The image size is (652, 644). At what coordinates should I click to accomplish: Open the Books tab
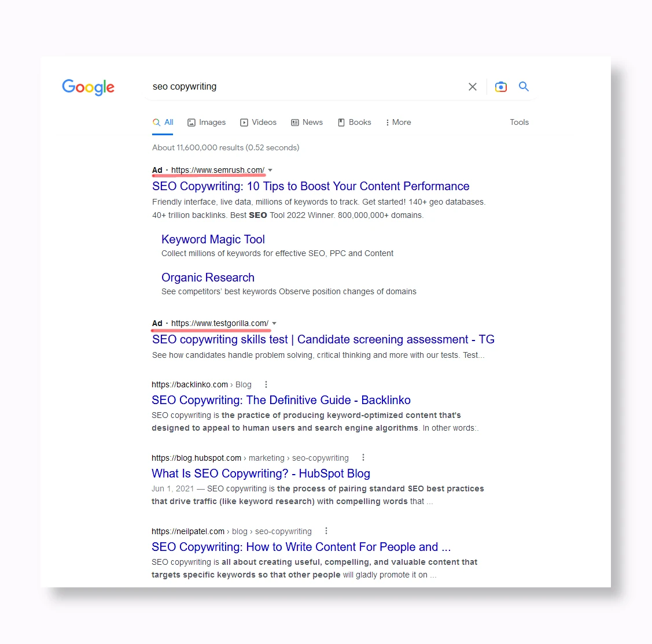[x=355, y=122]
